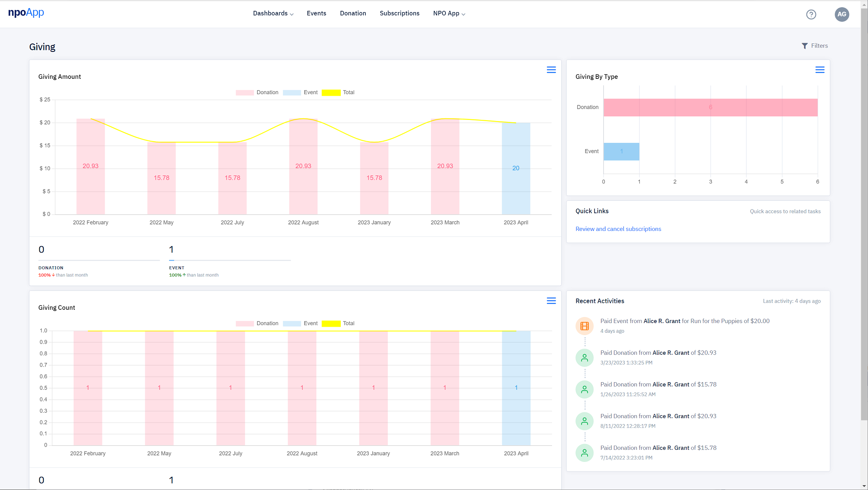Open the Giving Count chart hamburger menu
This screenshot has height=490, width=868.
[551, 301]
